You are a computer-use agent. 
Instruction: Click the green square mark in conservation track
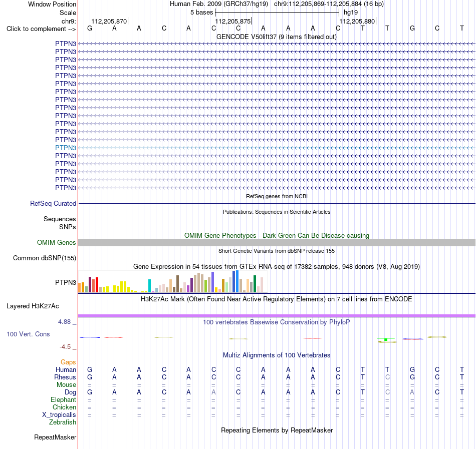pyautogui.click(x=386, y=339)
